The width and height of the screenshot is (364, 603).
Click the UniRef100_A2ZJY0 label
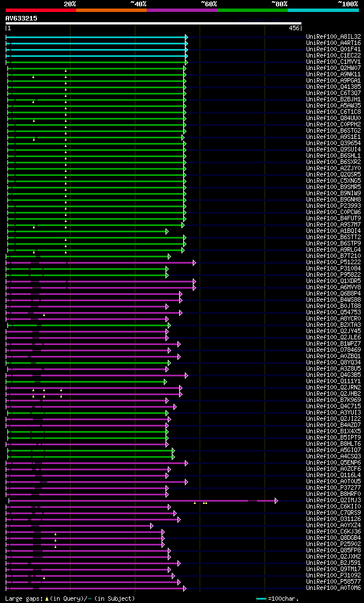pyautogui.click(x=333, y=169)
